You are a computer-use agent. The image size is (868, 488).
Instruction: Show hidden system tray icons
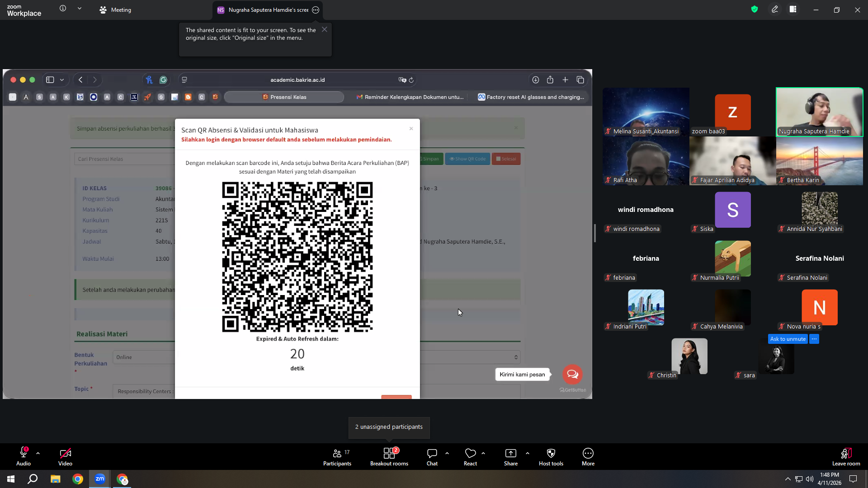point(788,479)
